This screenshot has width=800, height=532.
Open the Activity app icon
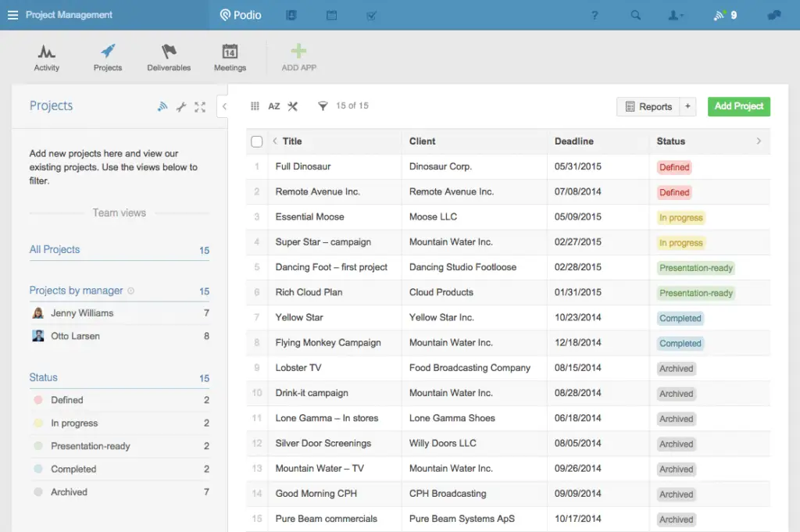(46, 52)
